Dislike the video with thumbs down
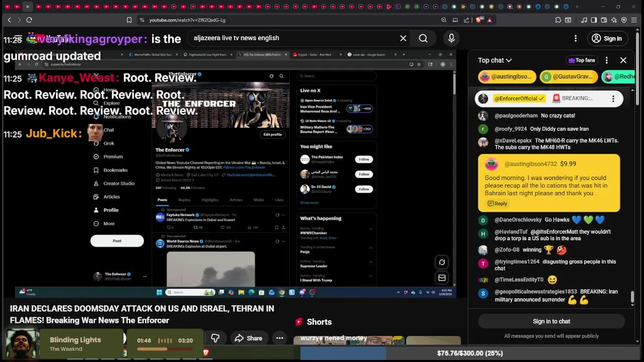This screenshot has width=644, height=362. coord(215,338)
